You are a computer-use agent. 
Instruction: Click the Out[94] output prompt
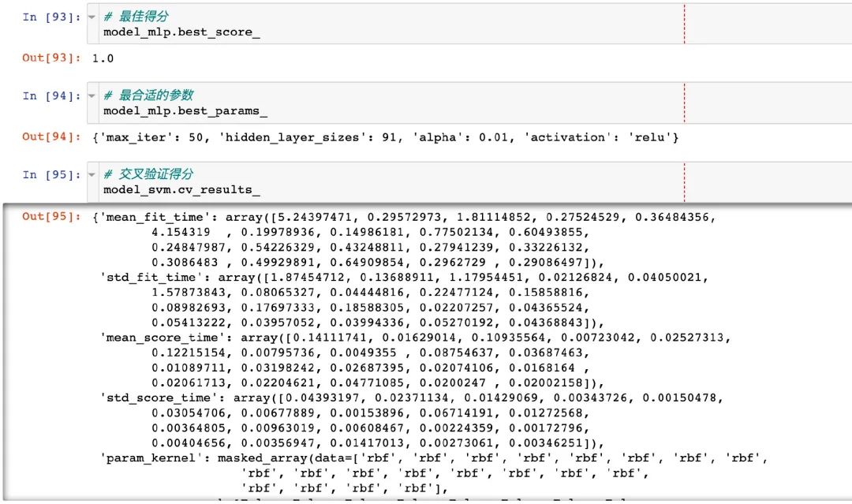point(51,137)
